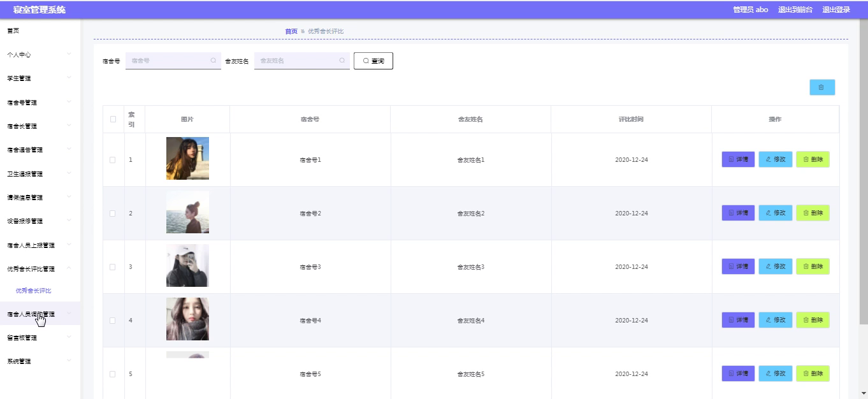Viewport: 868px width, 399px height.
Task: Expand 宿舍长管理 using its chevron arrow
Action: coord(69,126)
